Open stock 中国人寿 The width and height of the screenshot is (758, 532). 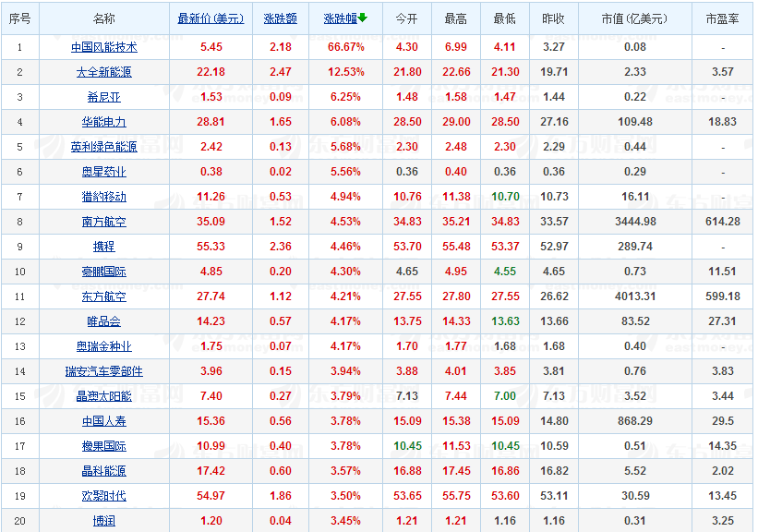(104, 421)
